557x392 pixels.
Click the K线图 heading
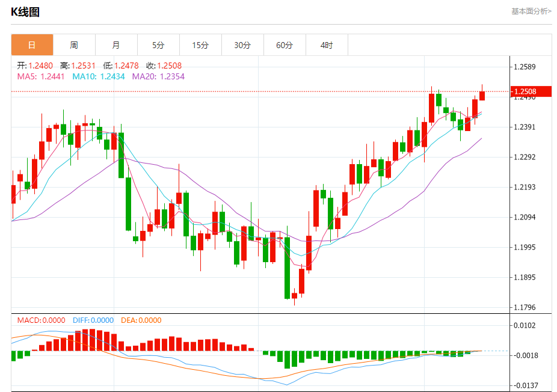click(25, 11)
